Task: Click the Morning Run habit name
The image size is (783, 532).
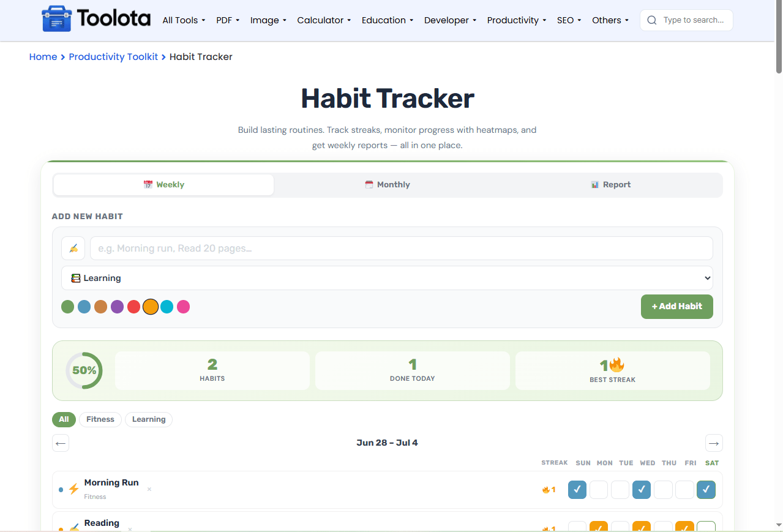Action: pos(111,482)
